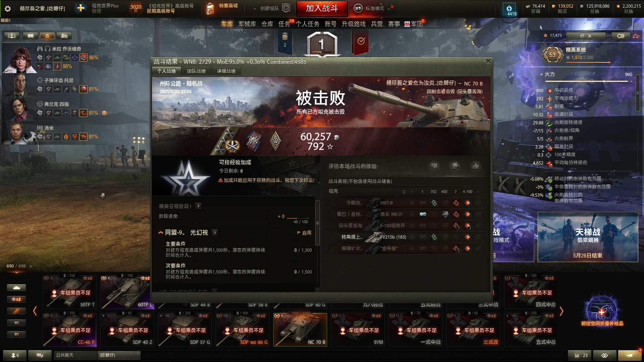Switch to the 团队战绩 tab
The image size is (644, 362).
point(196,71)
